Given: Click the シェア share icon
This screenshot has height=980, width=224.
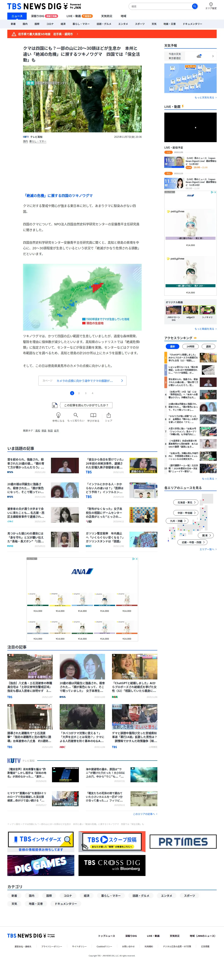Looking at the screenshot, I should point(109,415).
